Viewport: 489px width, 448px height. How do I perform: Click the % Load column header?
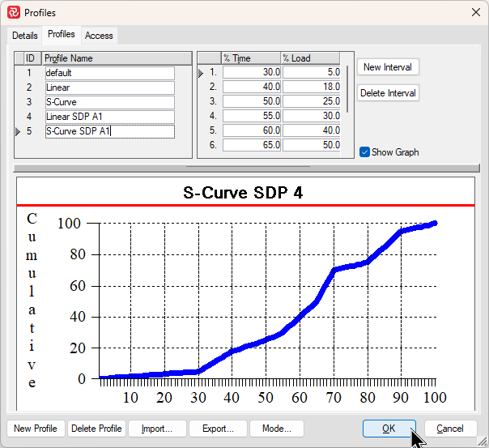coord(311,58)
